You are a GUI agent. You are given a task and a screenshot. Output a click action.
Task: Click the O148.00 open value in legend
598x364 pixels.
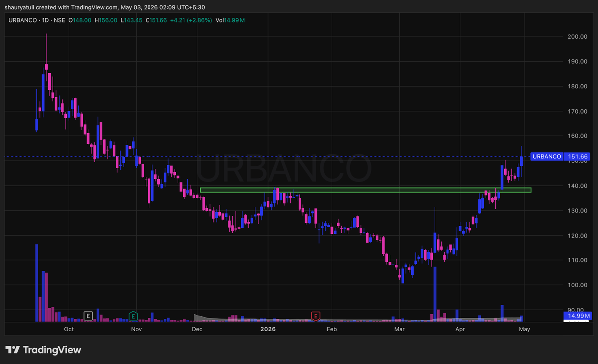[80, 20]
